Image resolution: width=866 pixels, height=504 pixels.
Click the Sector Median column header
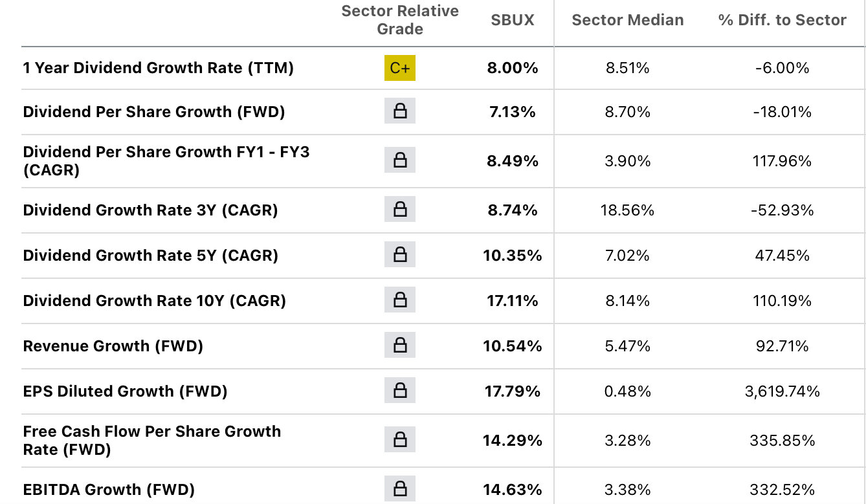click(x=627, y=20)
